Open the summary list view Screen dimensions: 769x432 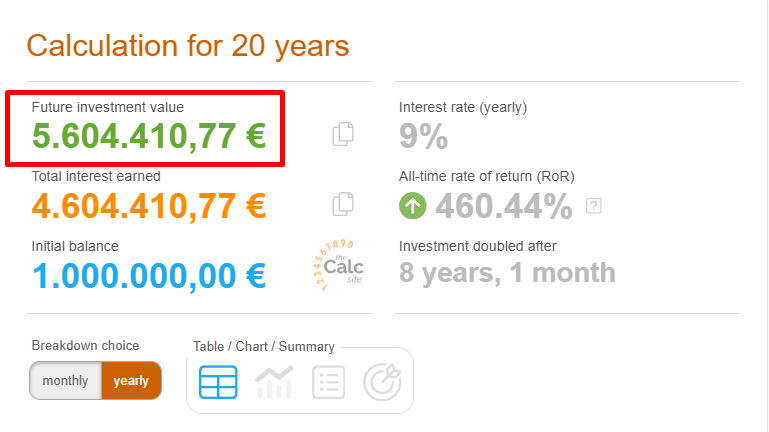[329, 382]
